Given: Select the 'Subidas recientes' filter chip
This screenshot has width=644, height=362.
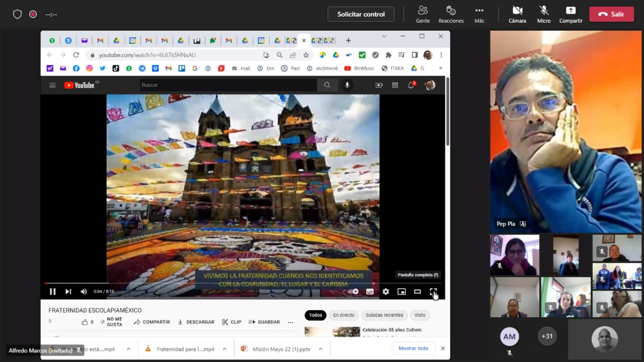Looking at the screenshot, I should click(384, 315).
